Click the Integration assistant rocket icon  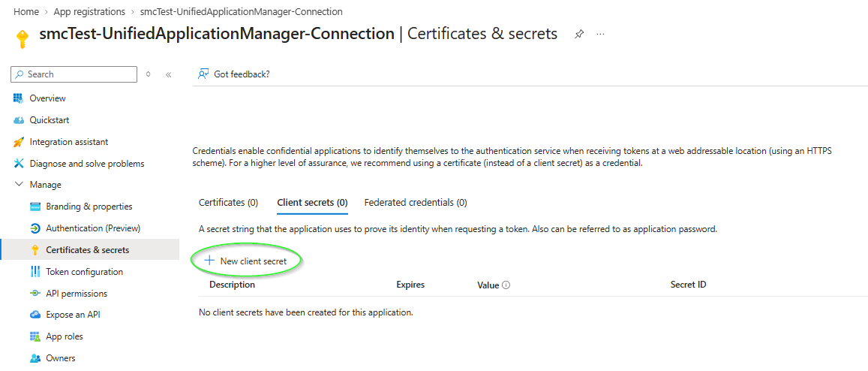19,142
